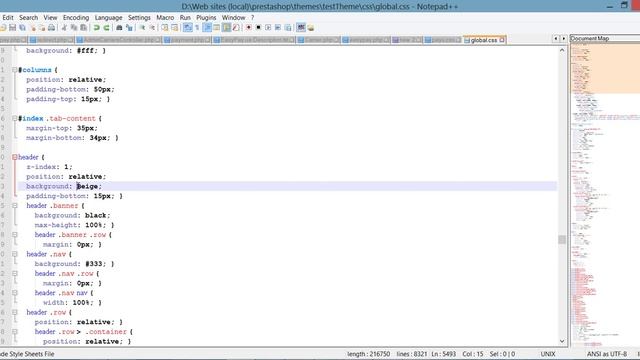Image resolution: width=640 pixels, height=360 pixels.
Task: Open the Search menu
Action: (28, 18)
